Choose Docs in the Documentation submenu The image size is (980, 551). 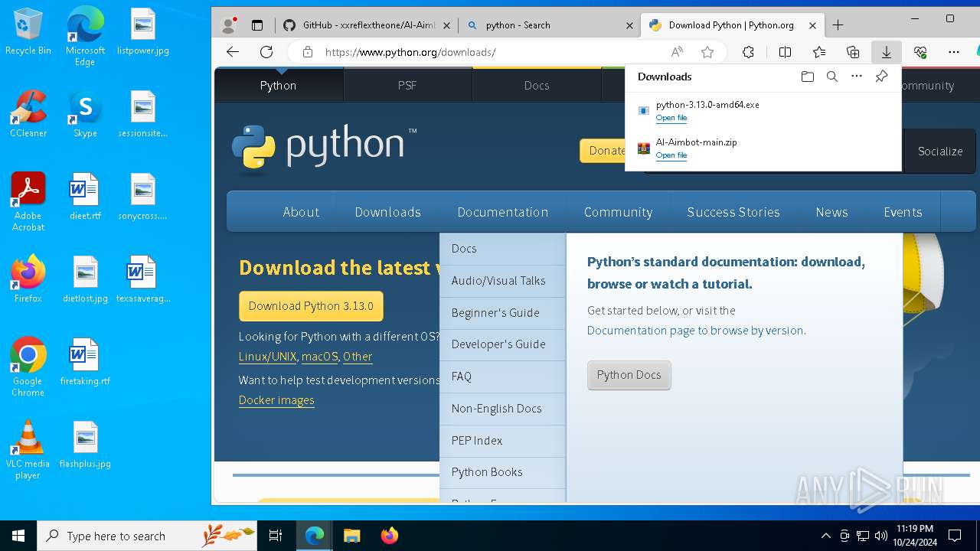click(502, 249)
